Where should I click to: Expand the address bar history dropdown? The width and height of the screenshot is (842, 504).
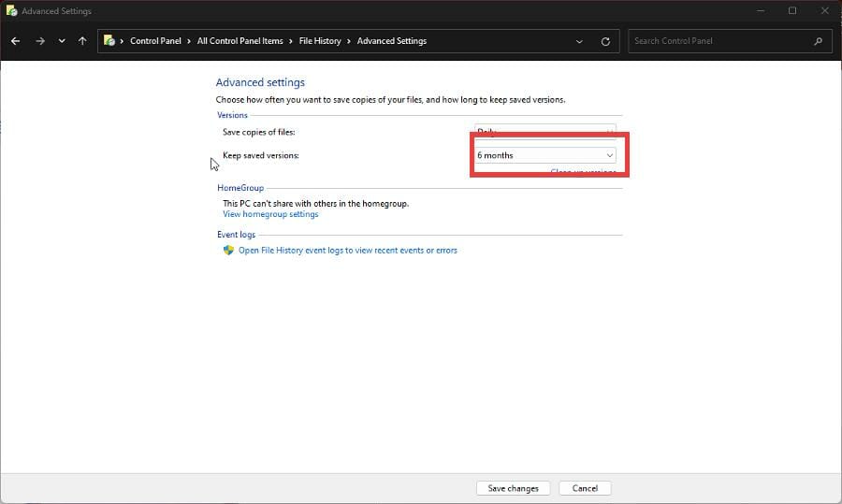pyautogui.click(x=580, y=41)
